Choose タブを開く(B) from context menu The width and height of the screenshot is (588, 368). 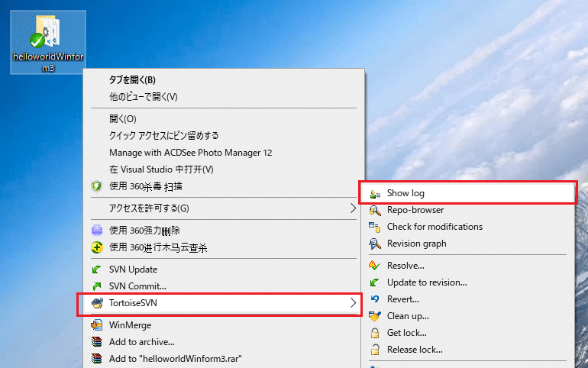point(132,80)
